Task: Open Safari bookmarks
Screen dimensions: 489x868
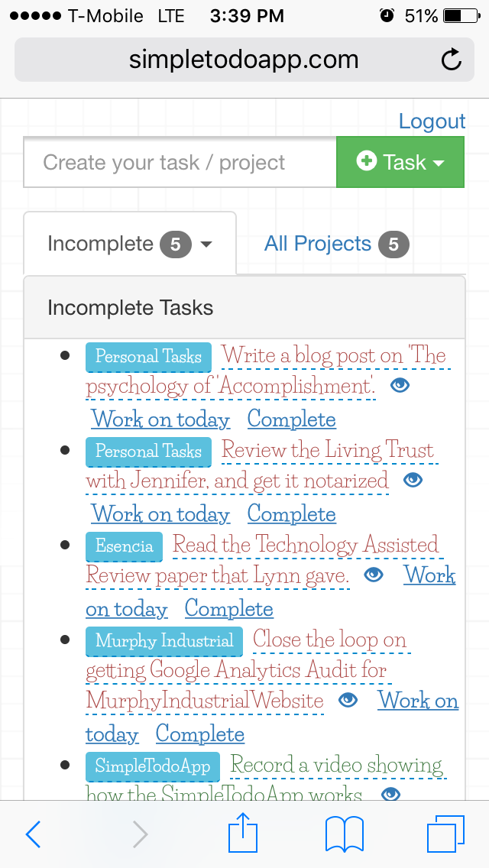Action: pyautogui.click(x=344, y=834)
